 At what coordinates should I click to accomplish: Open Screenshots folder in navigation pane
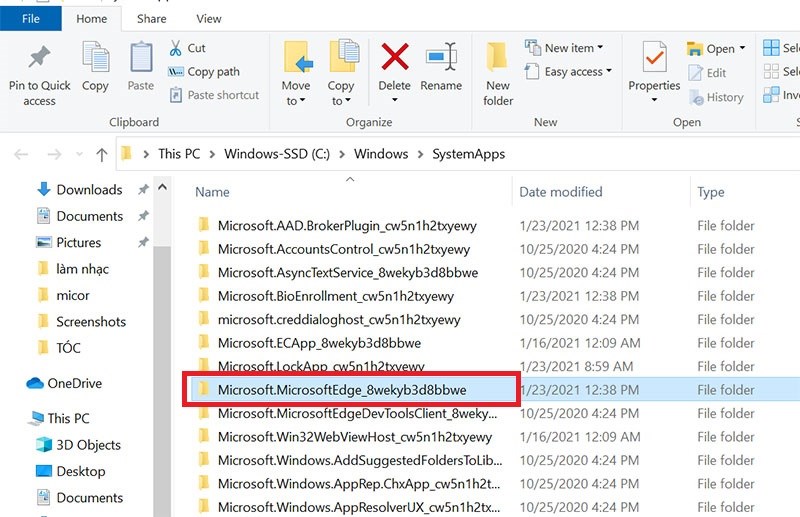pyautogui.click(x=82, y=322)
